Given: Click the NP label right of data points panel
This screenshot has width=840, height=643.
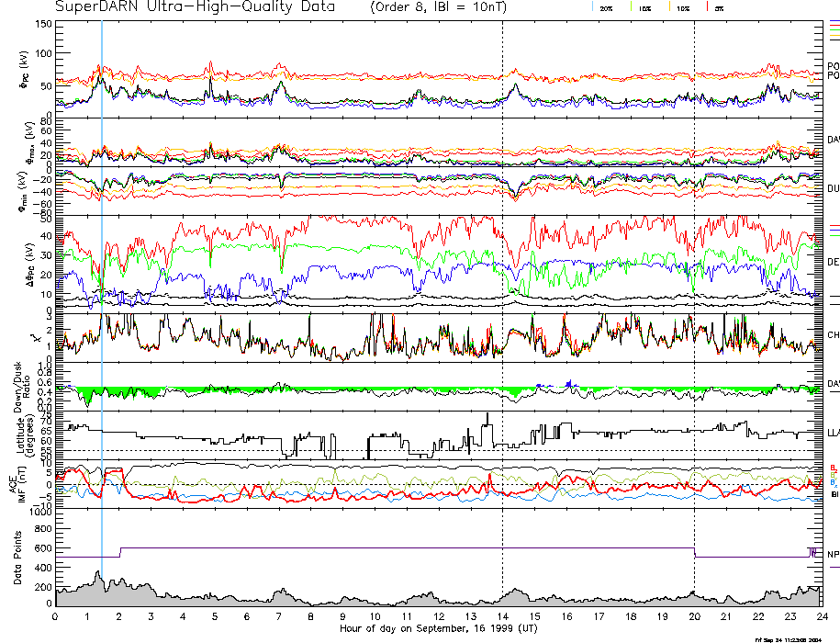Looking at the screenshot, I should click(x=833, y=554).
